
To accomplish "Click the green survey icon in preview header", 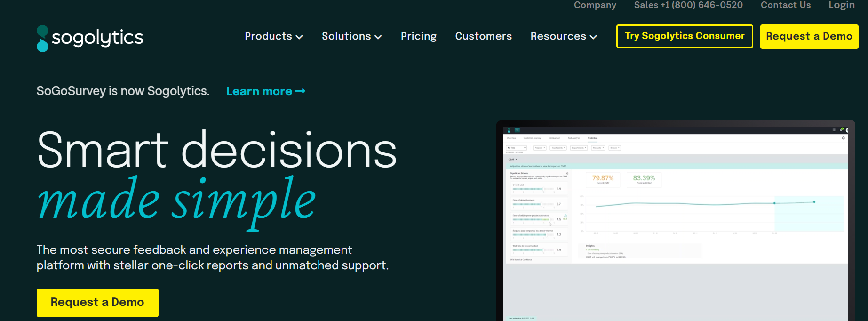I will (x=517, y=130).
